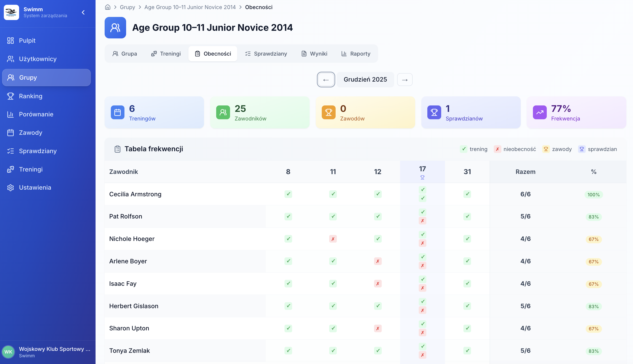Click the home icon in breadcrumb

[108, 7]
